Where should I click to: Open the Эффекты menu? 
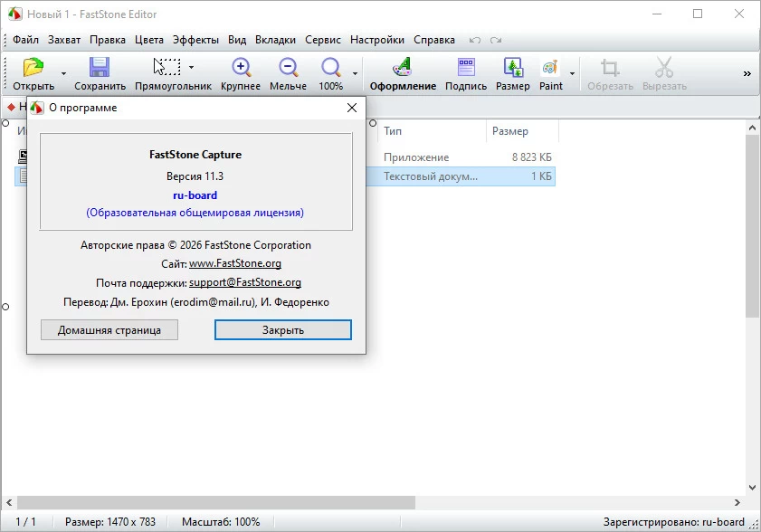[195, 40]
